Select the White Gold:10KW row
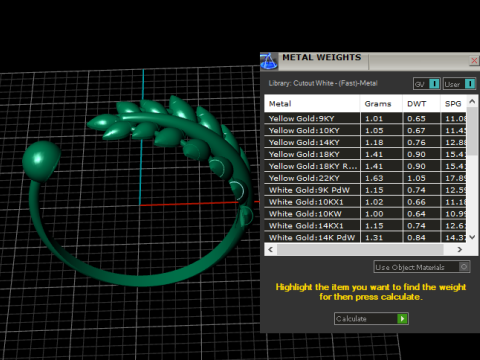480x360 pixels. tap(365, 214)
